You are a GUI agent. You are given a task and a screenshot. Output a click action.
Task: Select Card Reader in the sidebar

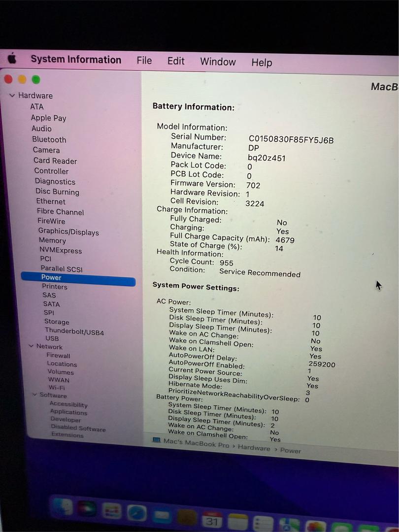click(x=55, y=161)
